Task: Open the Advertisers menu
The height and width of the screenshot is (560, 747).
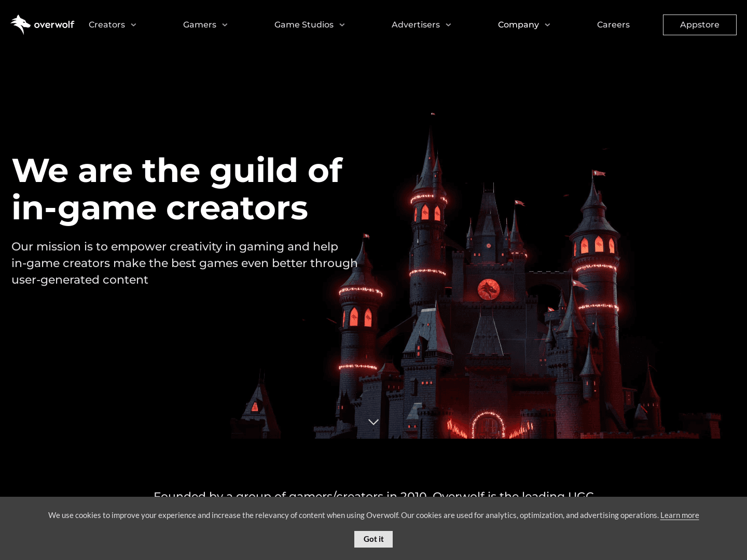Action: [x=416, y=25]
